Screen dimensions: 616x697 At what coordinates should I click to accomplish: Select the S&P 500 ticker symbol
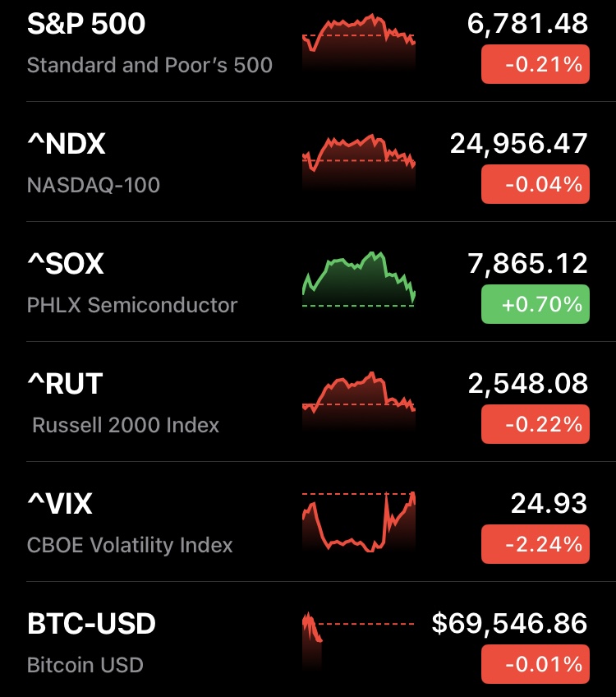tap(86, 25)
